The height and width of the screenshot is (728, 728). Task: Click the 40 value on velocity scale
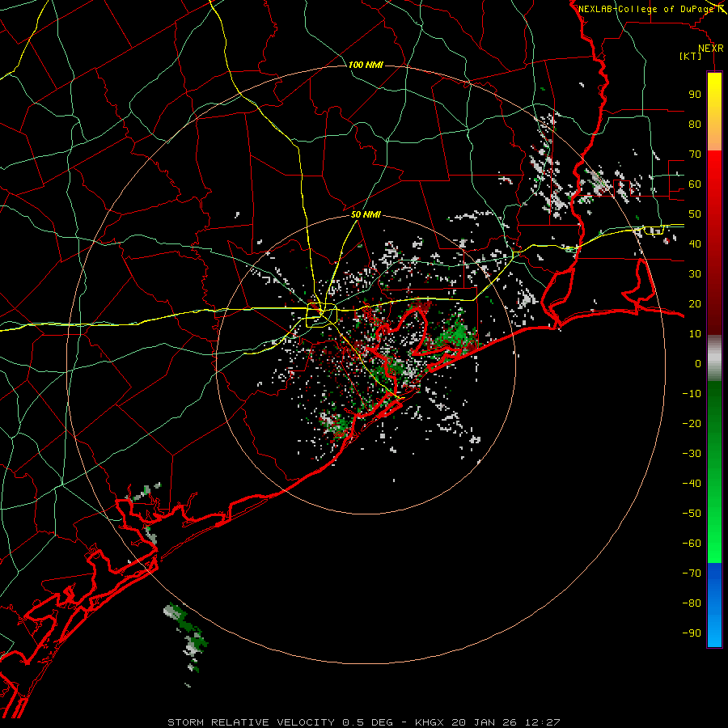[695, 243]
